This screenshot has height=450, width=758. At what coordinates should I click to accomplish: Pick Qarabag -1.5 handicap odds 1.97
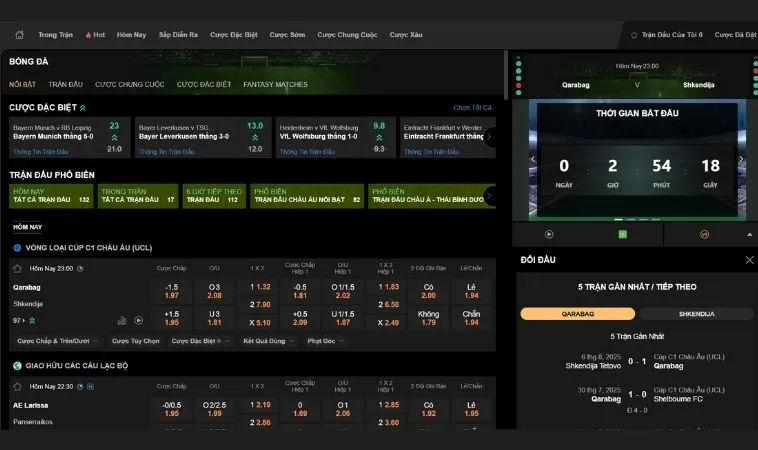tap(172, 291)
